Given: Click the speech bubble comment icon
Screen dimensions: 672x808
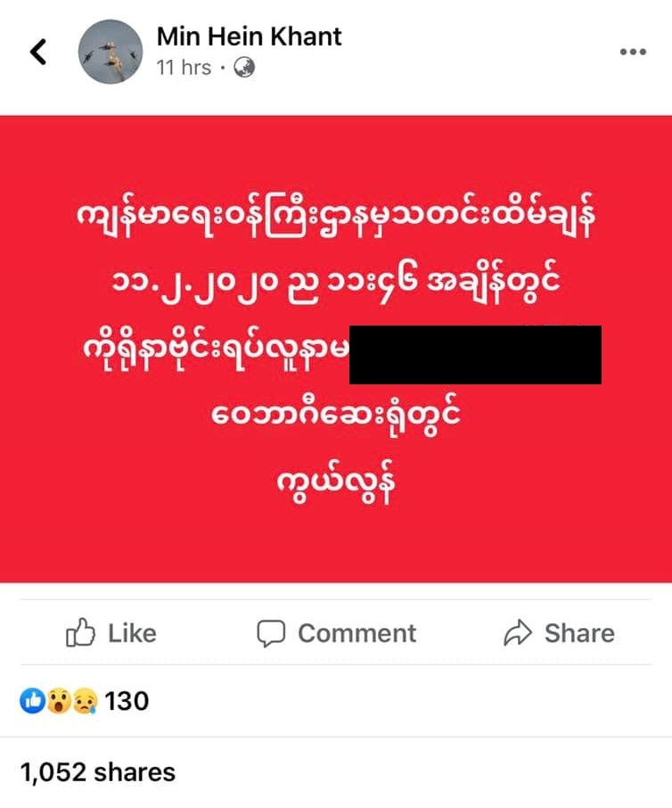Looking at the screenshot, I should point(271,633).
